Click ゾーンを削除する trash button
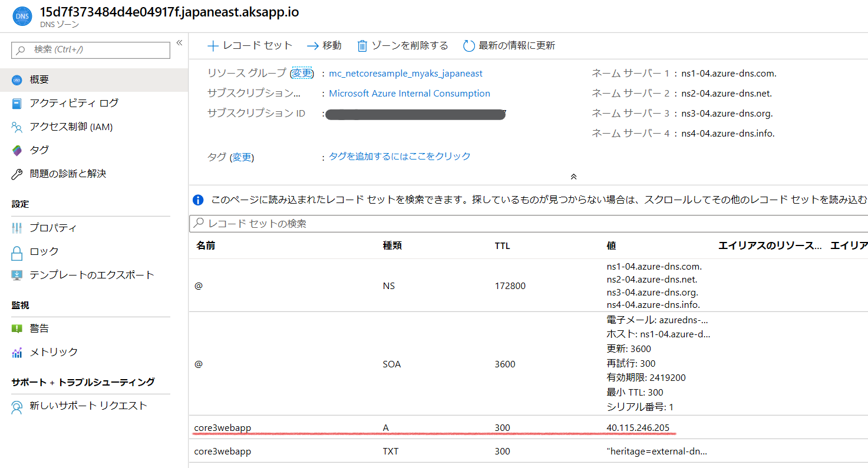Viewport: 868px width, 468px height. [403, 45]
